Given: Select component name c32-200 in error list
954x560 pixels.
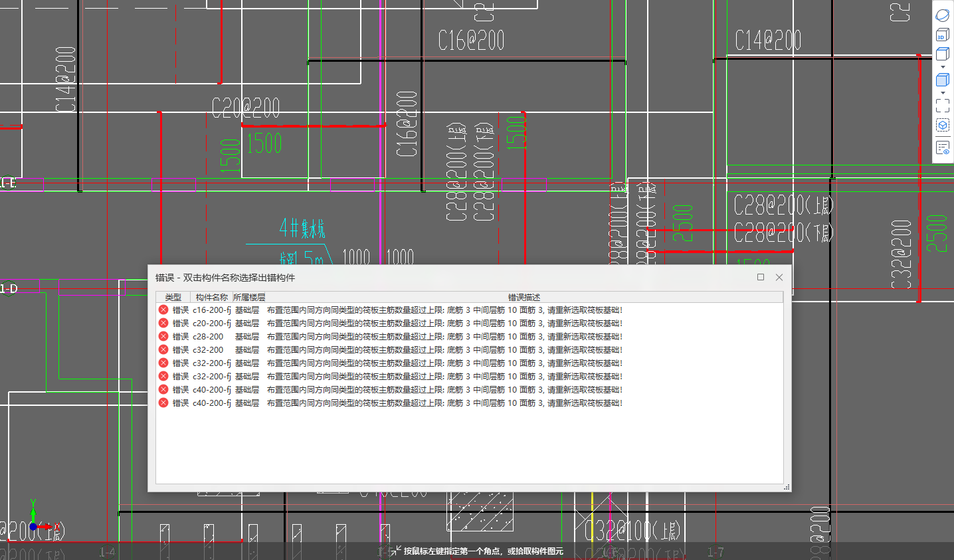Looking at the screenshot, I should coord(208,349).
